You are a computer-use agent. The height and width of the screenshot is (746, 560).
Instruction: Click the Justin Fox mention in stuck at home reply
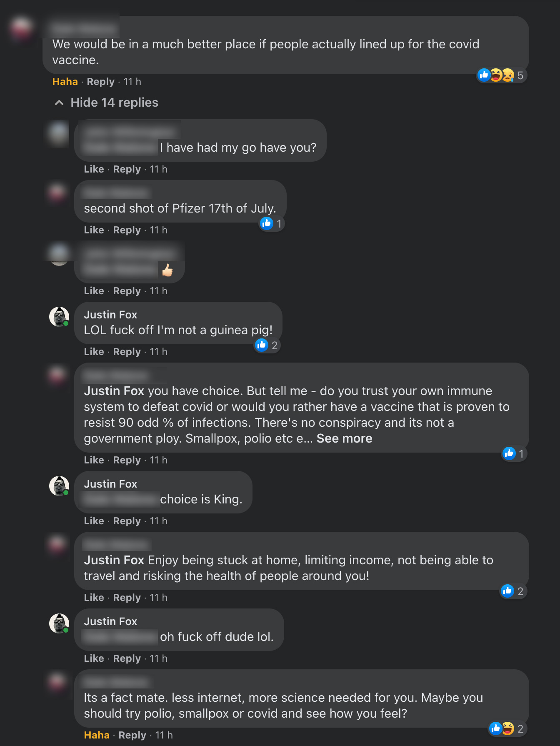(114, 560)
